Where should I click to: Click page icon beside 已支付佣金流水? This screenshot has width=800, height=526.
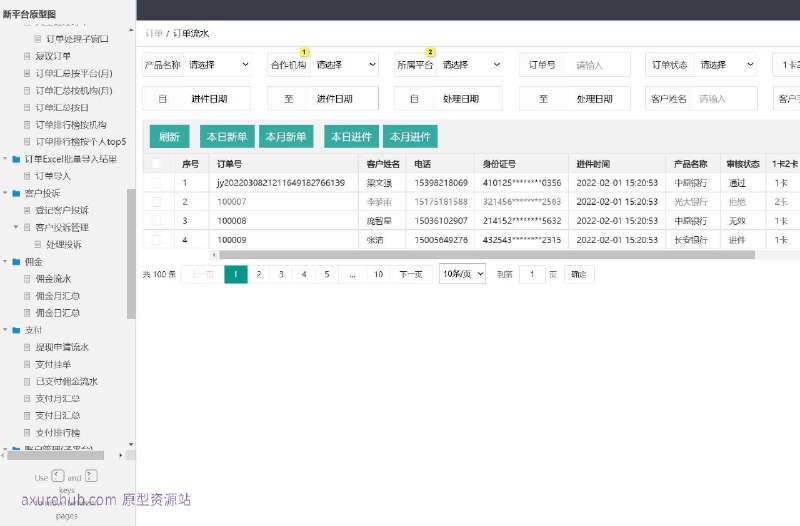click(27, 382)
